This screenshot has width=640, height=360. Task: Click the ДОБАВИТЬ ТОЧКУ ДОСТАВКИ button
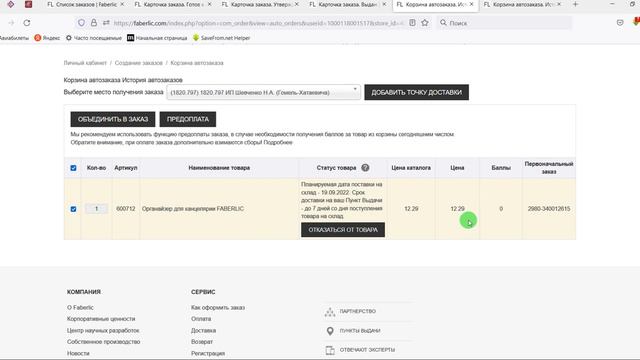tap(416, 92)
